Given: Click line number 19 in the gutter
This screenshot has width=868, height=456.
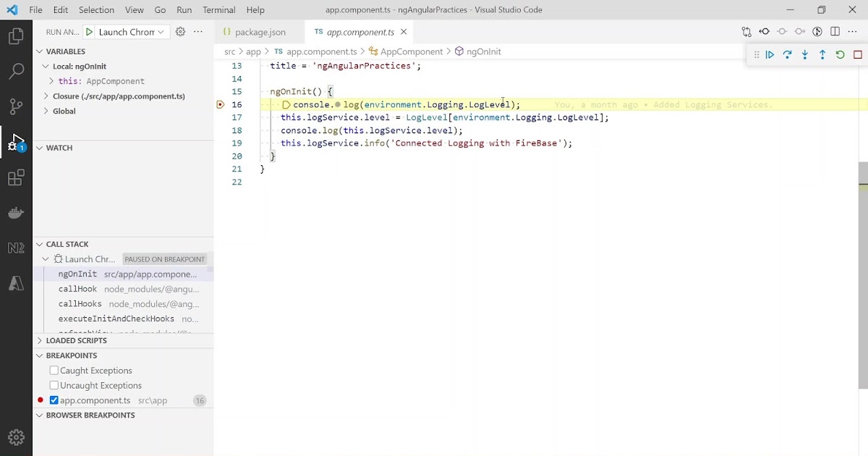Looking at the screenshot, I should point(237,143).
